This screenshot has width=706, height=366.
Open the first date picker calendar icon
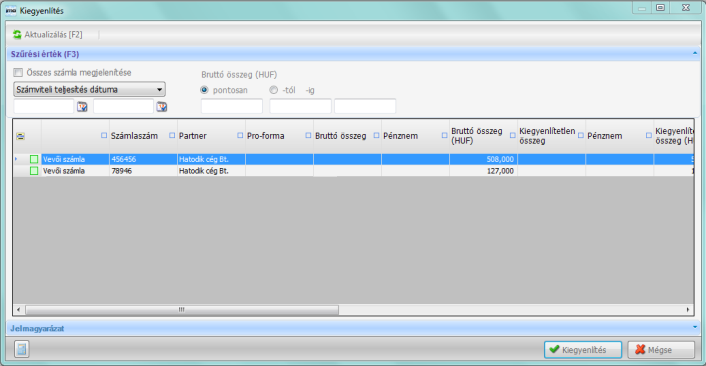82,107
